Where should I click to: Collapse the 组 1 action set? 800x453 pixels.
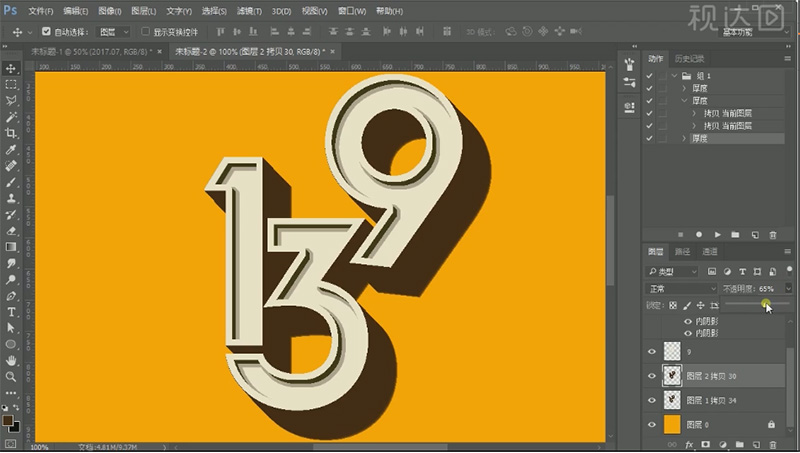click(x=675, y=76)
